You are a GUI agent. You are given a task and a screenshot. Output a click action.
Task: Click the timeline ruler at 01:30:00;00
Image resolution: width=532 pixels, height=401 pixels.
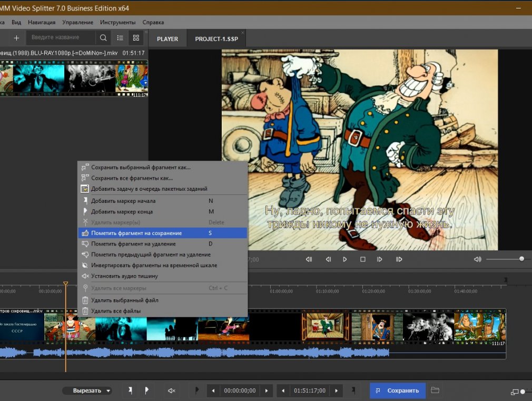419,291
